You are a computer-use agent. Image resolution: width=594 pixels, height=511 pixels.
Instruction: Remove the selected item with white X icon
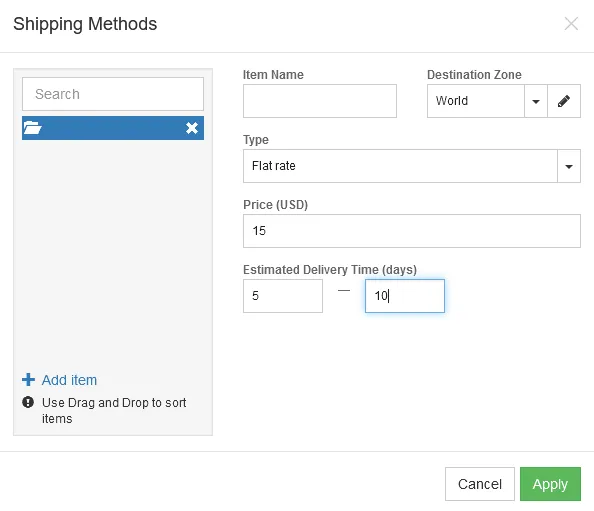[x=192, y=128]
